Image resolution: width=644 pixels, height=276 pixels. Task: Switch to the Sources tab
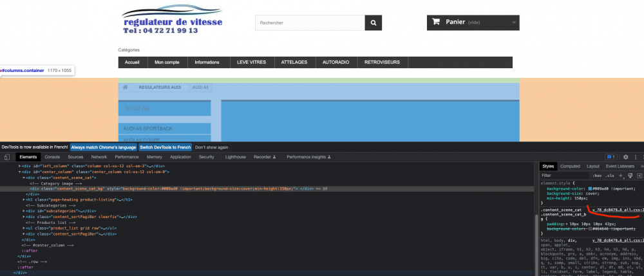pos(75,157)
